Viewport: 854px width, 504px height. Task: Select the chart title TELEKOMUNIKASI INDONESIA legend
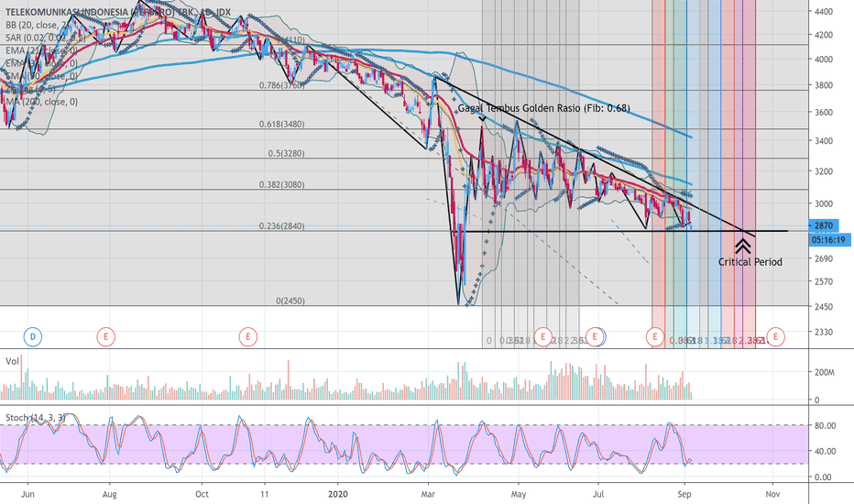[x=118, y=12]
